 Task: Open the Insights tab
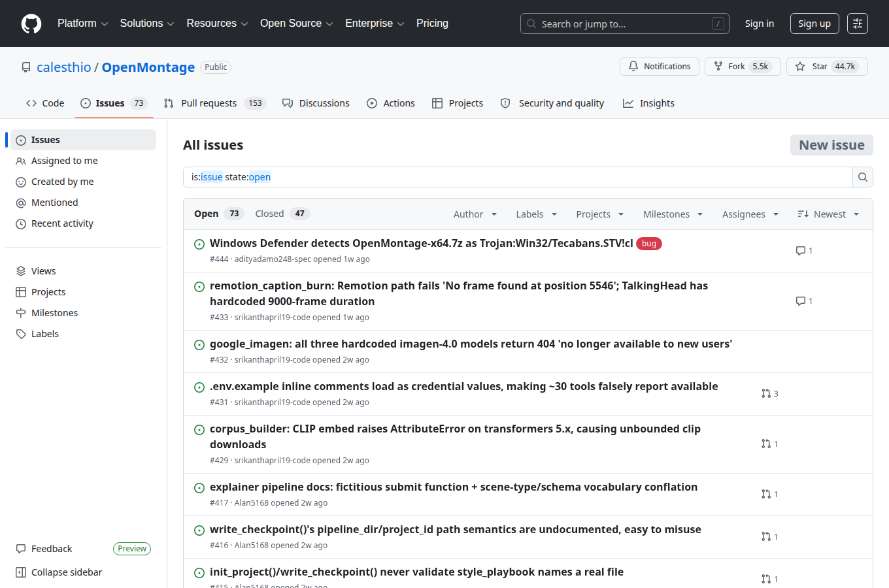click(x=648, y=103)
